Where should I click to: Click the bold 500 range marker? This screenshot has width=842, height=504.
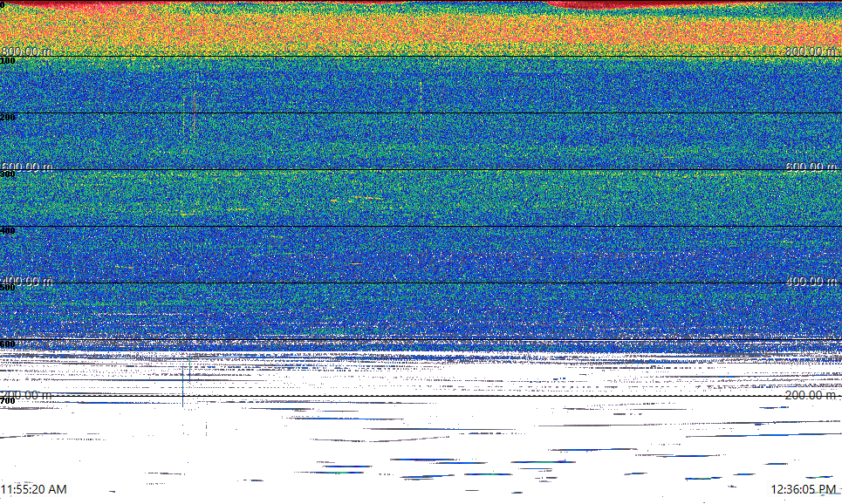[x=8, y=287]
